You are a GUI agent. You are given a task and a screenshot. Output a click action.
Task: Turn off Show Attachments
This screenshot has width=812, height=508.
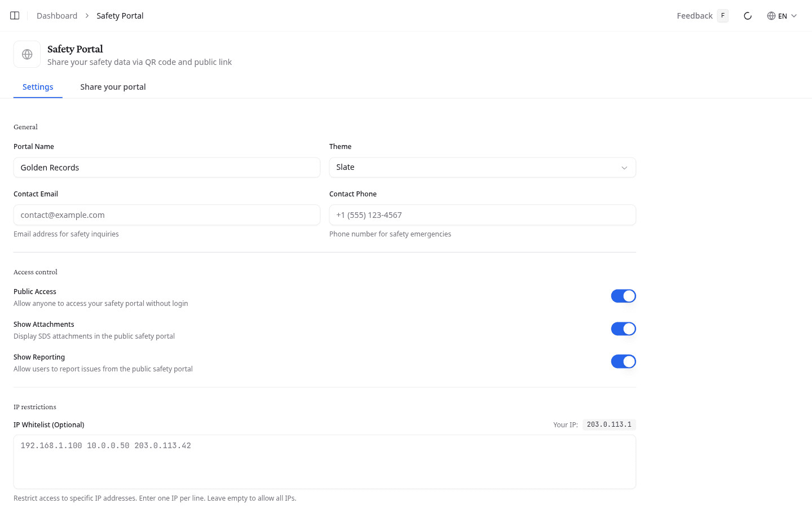(623, 328)
